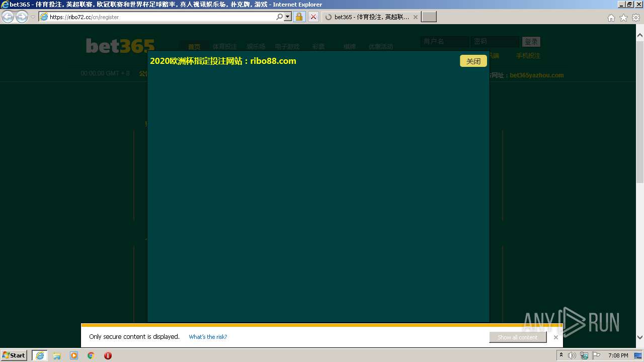This screenshot has height=362, width=644.
Task: Click the page scrollbar up arrow
Action: pyautogui.click(x=640, y=36)
